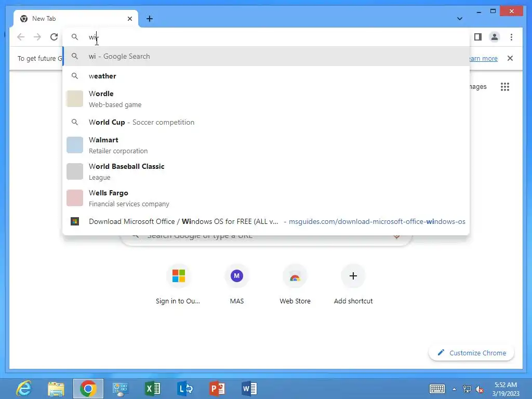Click the network tray icon
532x399 pixels.
(x=467, y=389)
